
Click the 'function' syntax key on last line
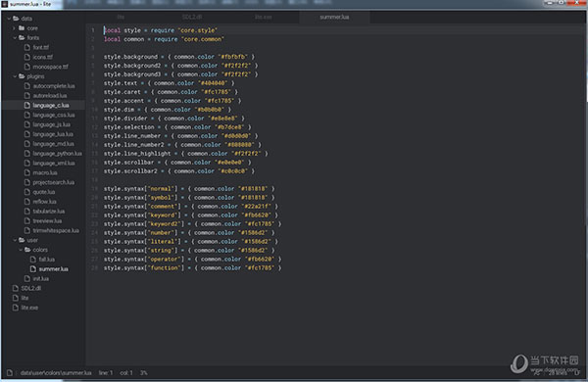click(x=164, y=267)
